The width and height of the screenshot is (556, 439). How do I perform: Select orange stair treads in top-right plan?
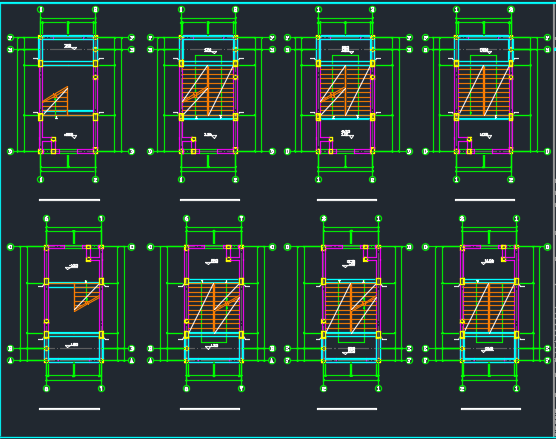[484, 91]
